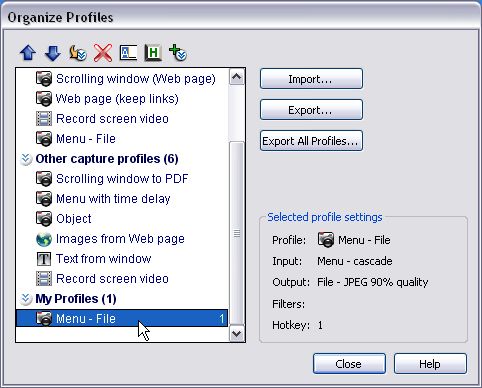
Task: Click Import... button
Action: [311, 79]
